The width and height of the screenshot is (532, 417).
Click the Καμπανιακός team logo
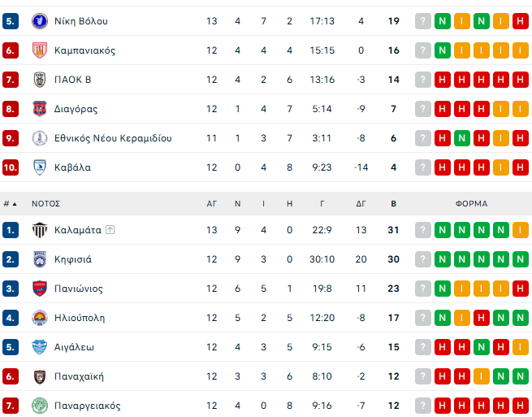tap(39, 50)
